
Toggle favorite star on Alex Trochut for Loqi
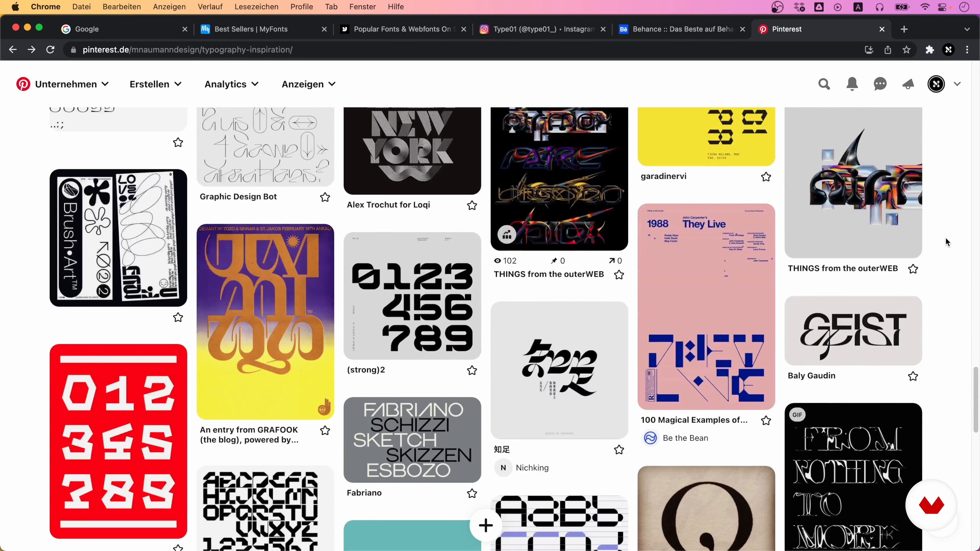click(x=472, y=205)
